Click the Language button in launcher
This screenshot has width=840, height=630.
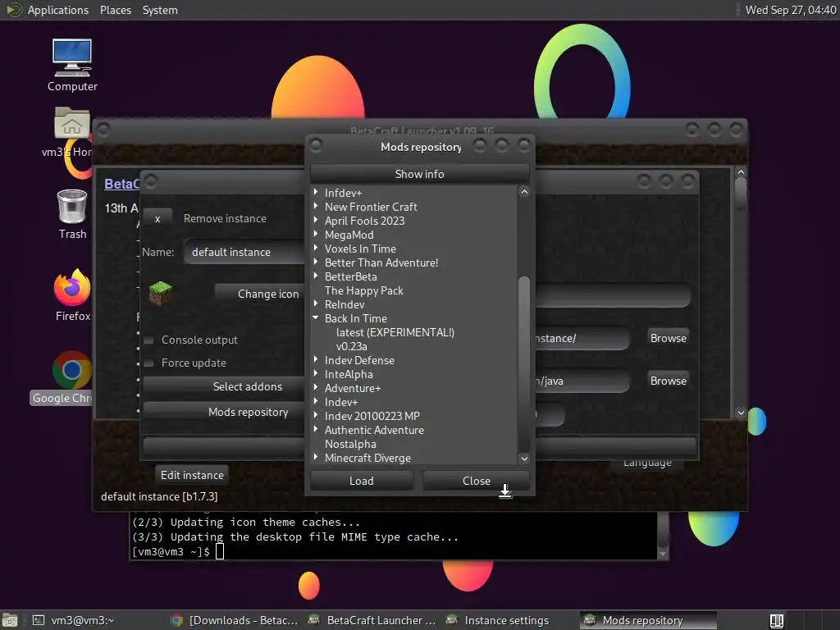point(647,464)
